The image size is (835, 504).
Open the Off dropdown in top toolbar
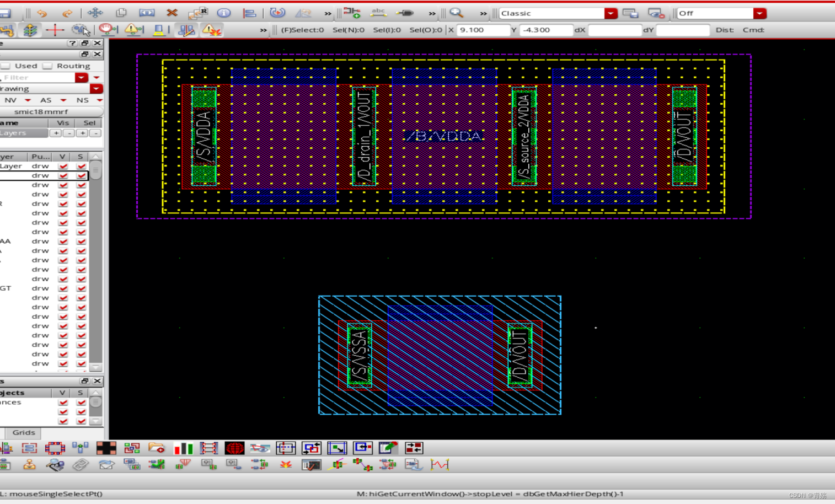pos(760,13)
